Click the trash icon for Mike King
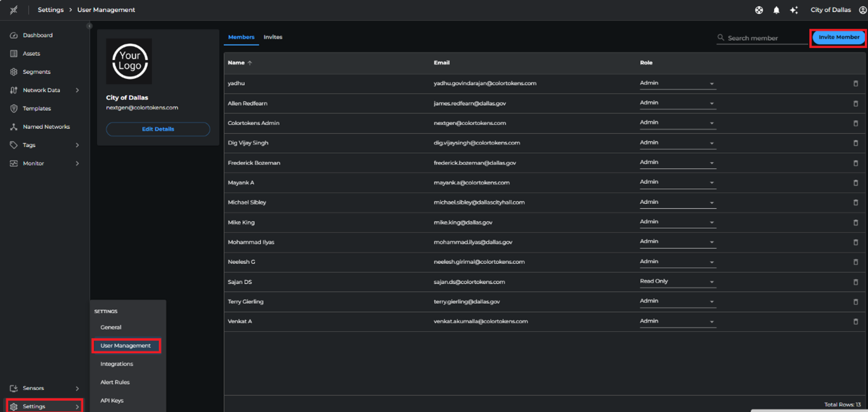 855,223
